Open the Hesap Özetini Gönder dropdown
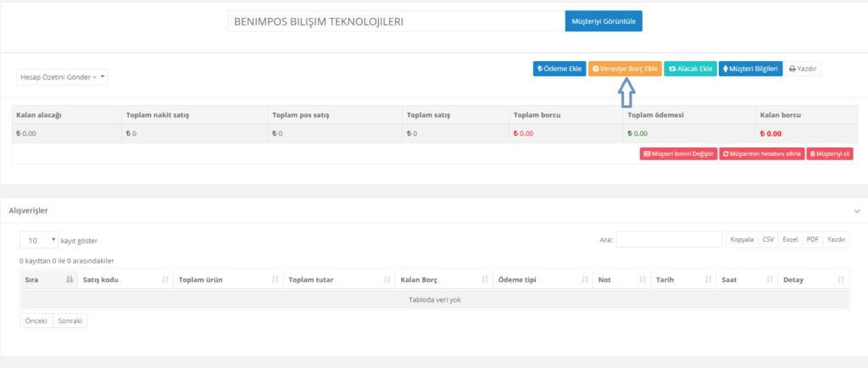Image resolution: width=868 pixels, height=368 pixels. click(x=63, y=77)
